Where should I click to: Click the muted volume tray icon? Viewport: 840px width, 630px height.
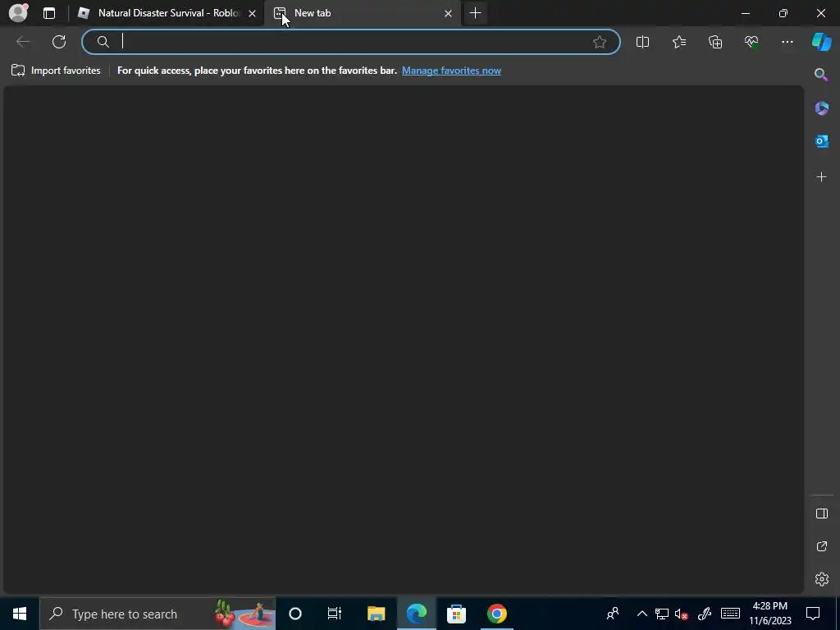click(682, 614)
